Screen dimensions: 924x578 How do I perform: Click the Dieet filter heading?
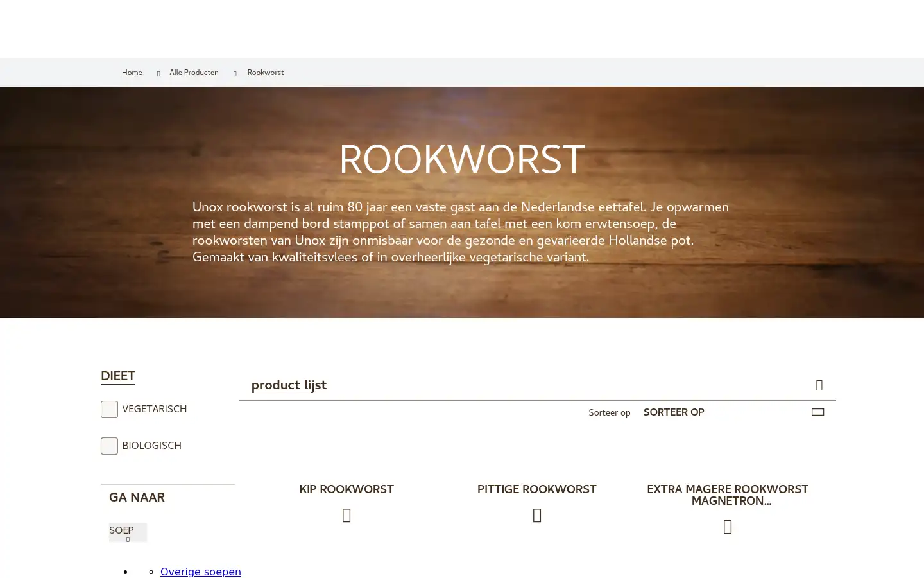tap(118, 376)
